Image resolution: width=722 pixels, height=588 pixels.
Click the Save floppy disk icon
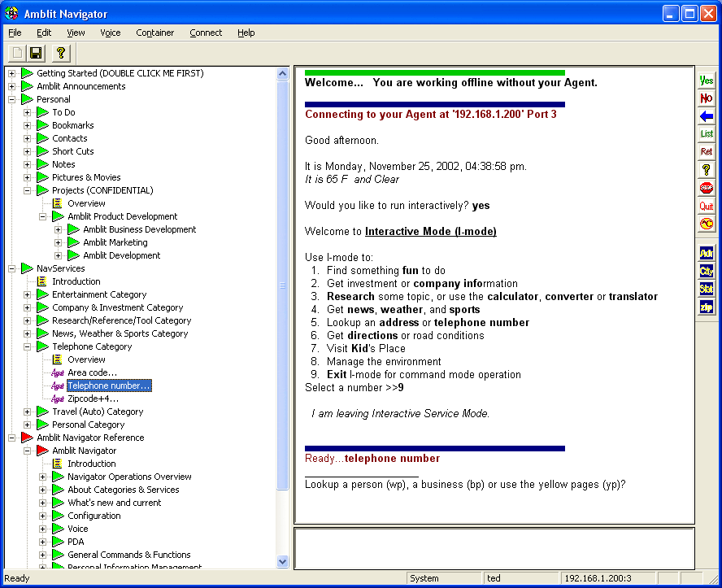pos(36,53)
